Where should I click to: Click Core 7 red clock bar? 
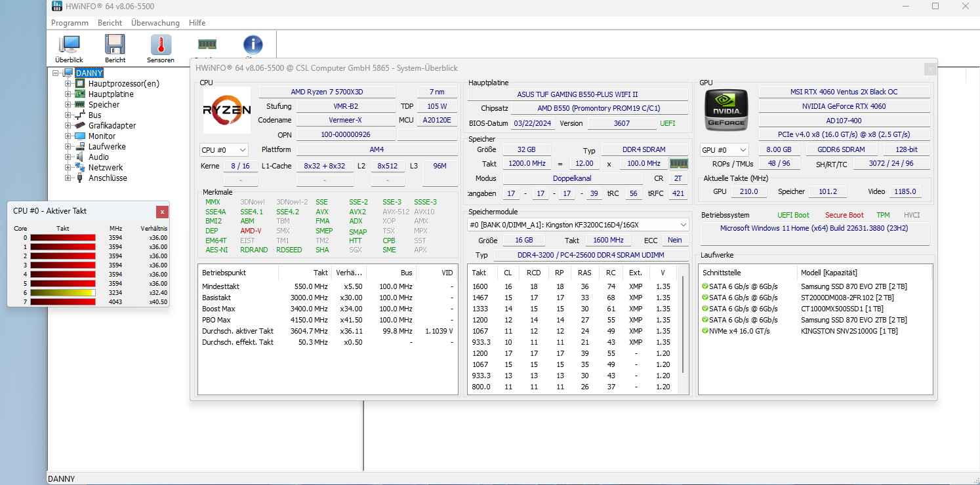point(63,302)
